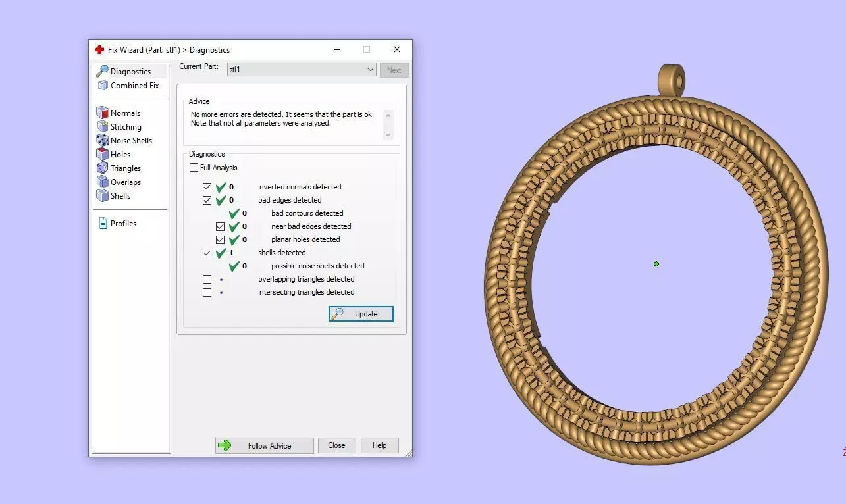Click the 'near bad edges detected' text
This screenshot has width=846, height=504.
311,226
